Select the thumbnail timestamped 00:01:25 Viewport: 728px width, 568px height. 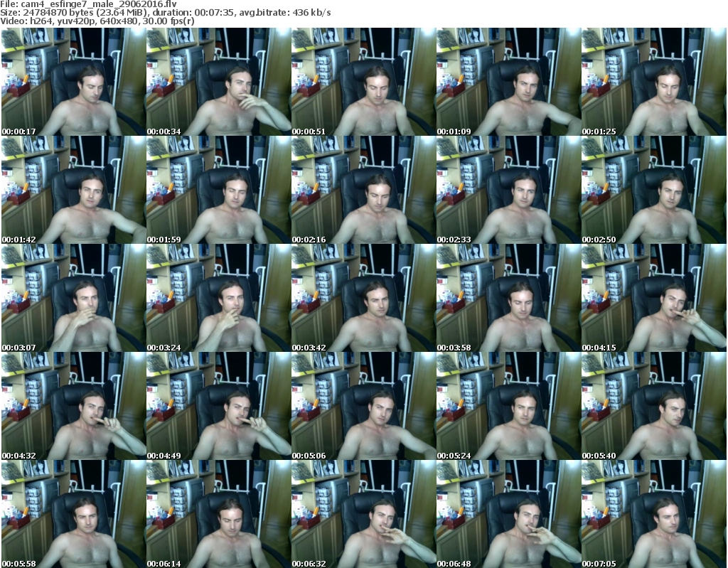[654, 82]
